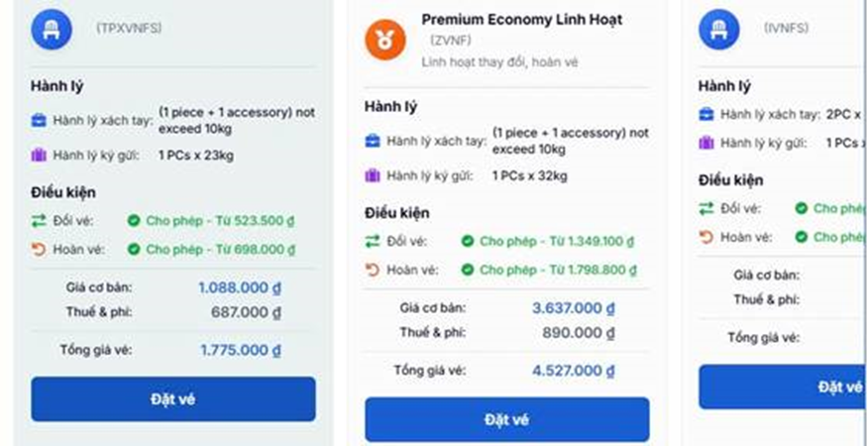Click the Đổi vé exchange arrows icon in Premium Economy card
Screen dimensions: 868x446
pyautogui.click(x=373, y=241)
